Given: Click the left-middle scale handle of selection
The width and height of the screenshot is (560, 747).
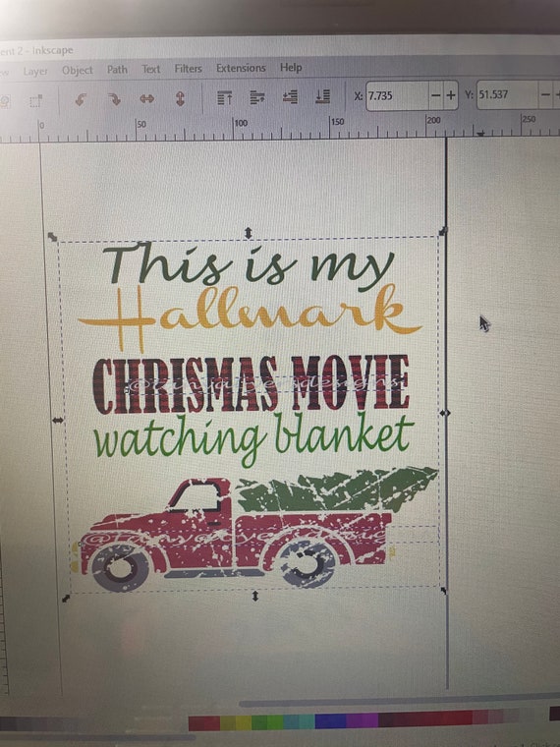Looking at the screenshot, I should [x=58, y=421].
